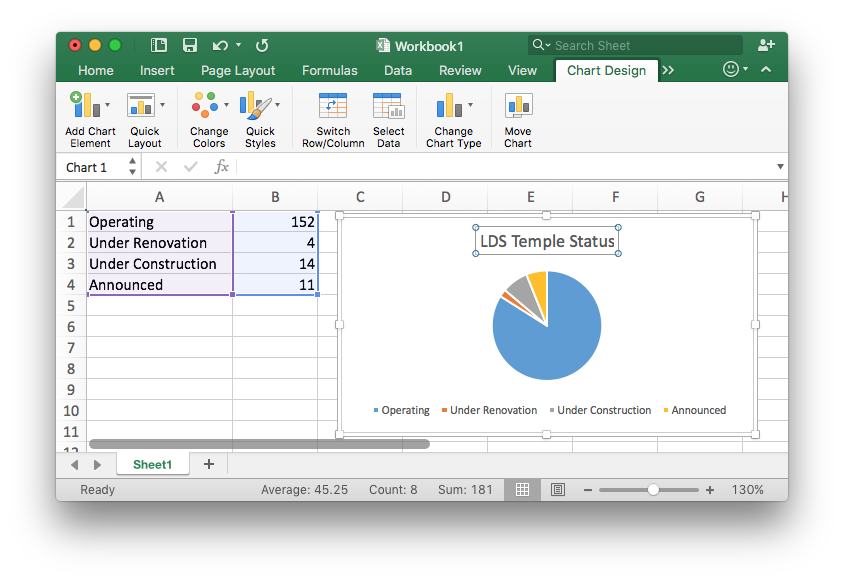Open the Quick Layout tool
The height and width of the screenshot is (581, 844).
[x=141, y=105]
